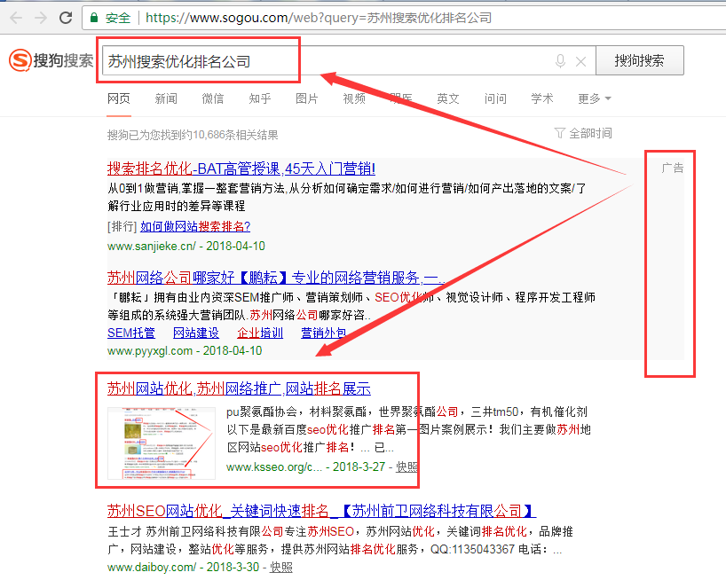Click the 搜狗搜索 search button
This screenshot has width=726, height=588.
[x=639, y=60]
